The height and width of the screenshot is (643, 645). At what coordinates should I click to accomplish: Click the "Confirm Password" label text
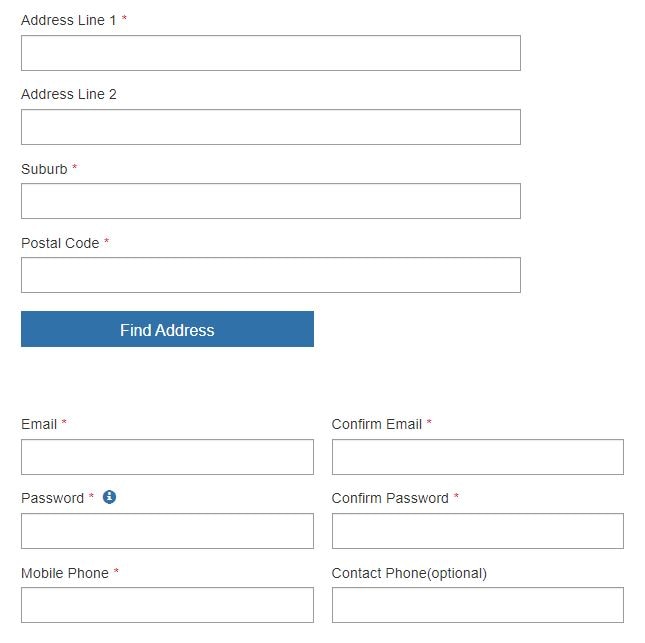point(390,498)
